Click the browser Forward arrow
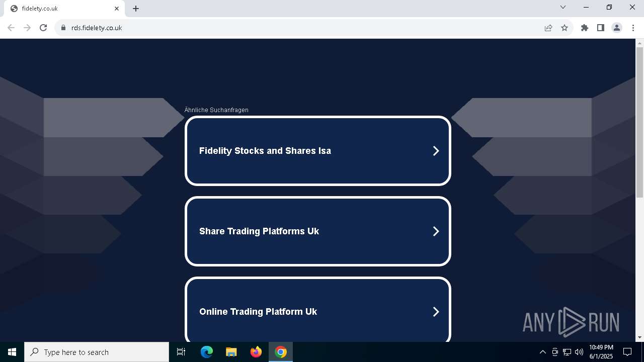644x362 pixels. tap(27, 28)
